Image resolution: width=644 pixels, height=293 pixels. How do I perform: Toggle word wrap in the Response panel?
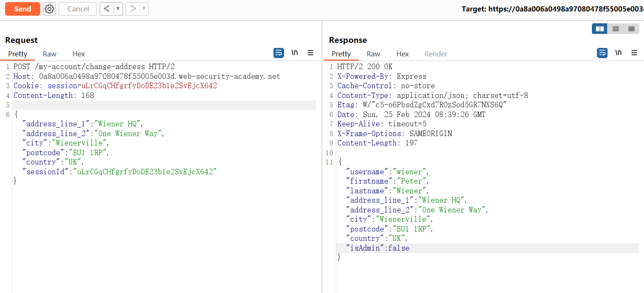602,53
